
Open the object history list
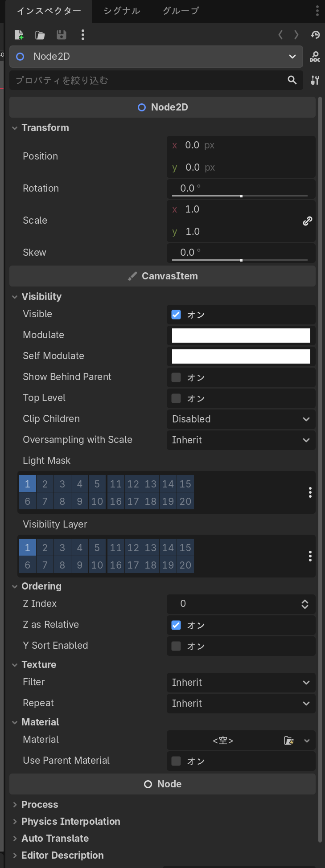coord(315,35)
